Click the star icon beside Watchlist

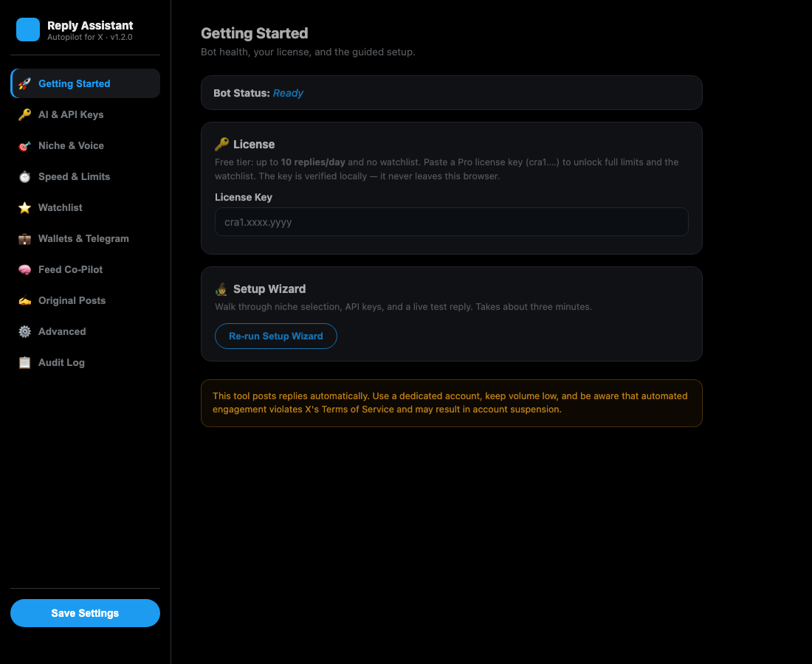tap(24, 208)
